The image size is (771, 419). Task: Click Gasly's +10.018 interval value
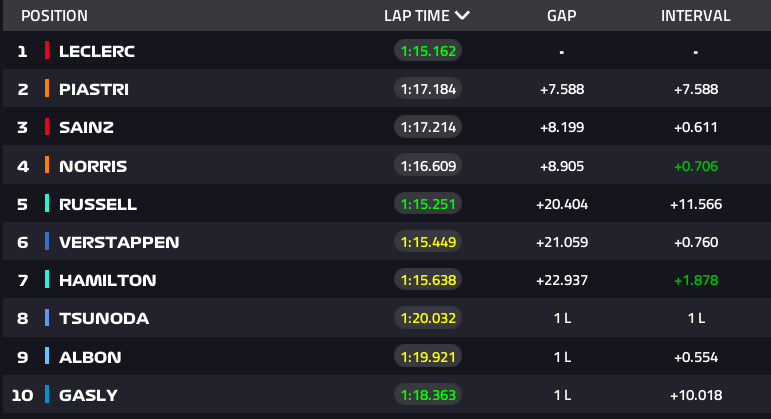coord(695,395)
